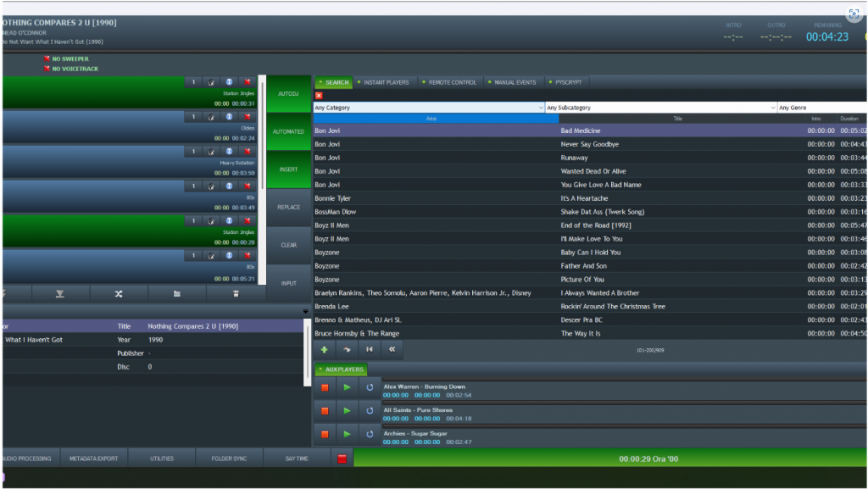Stop the Alex Warren - Burning Down aux player
868x489 pixels.
325,388
